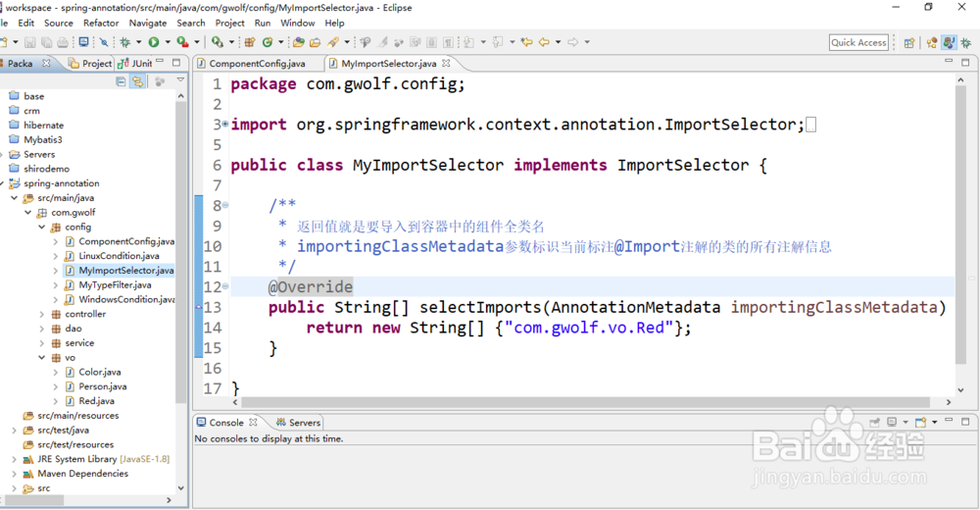This screenshot has height=510, width=980.
Task: Select MyTypeFilter.java in the tree
Action: [x=115, y=284]
